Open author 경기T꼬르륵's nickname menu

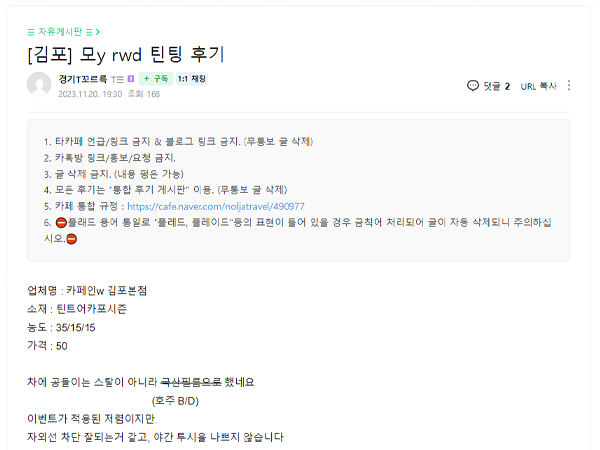click(x=83, y=78)
